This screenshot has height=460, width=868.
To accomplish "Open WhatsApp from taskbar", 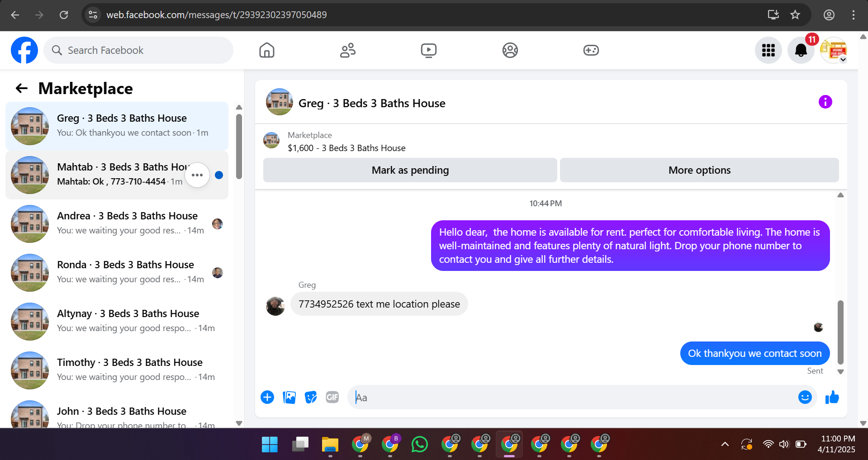I will tap(420, 444).
